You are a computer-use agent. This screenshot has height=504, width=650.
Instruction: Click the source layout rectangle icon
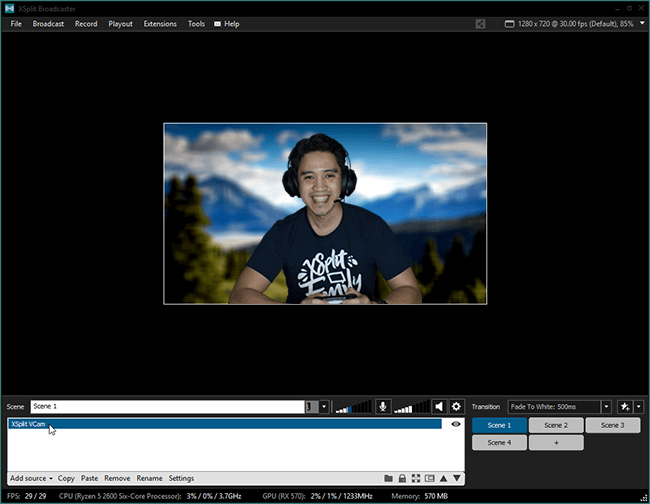click(x=430, y=478)
